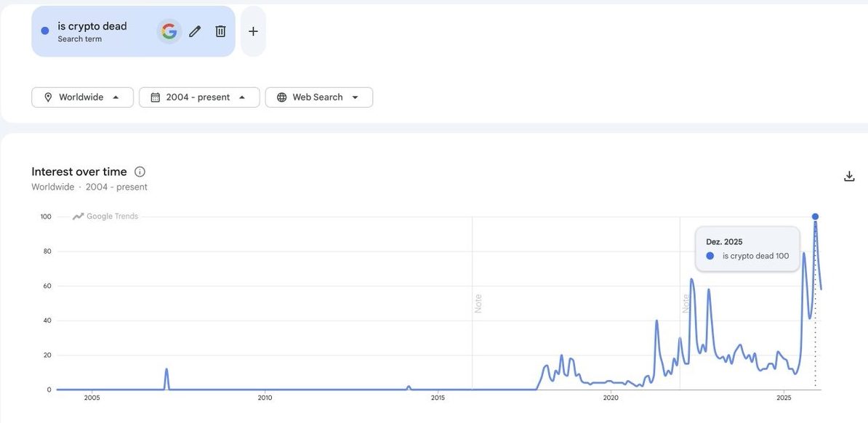Click the 'is crypto dead' search term text
Viewport: 868px width, 423px height.
pyautogui.click(x=92, y=26)
